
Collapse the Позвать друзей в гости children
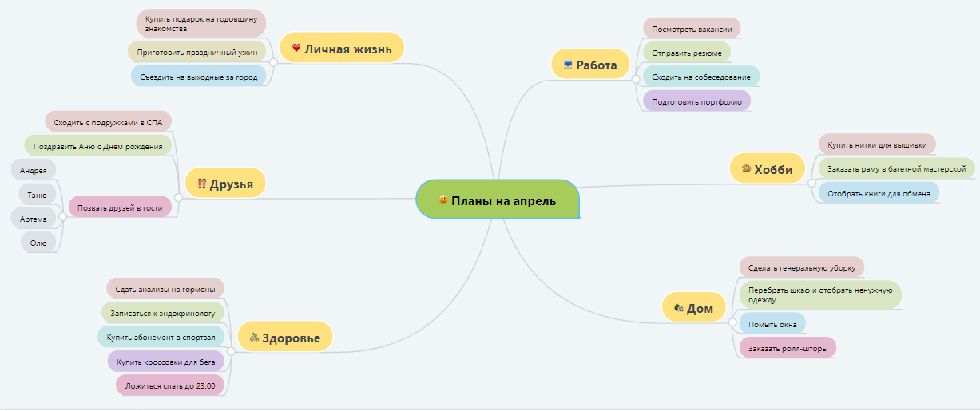(x=62, y=216)
